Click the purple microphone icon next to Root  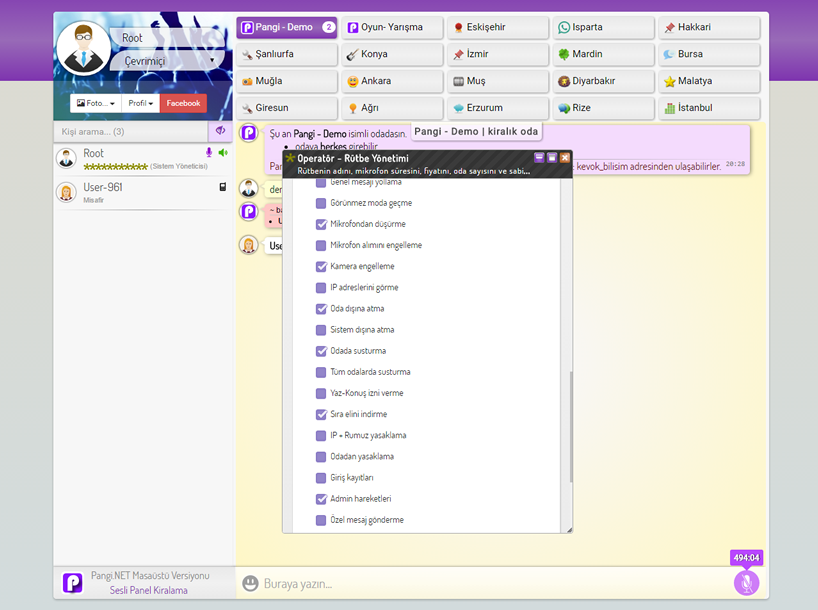(x=209, y=153)
